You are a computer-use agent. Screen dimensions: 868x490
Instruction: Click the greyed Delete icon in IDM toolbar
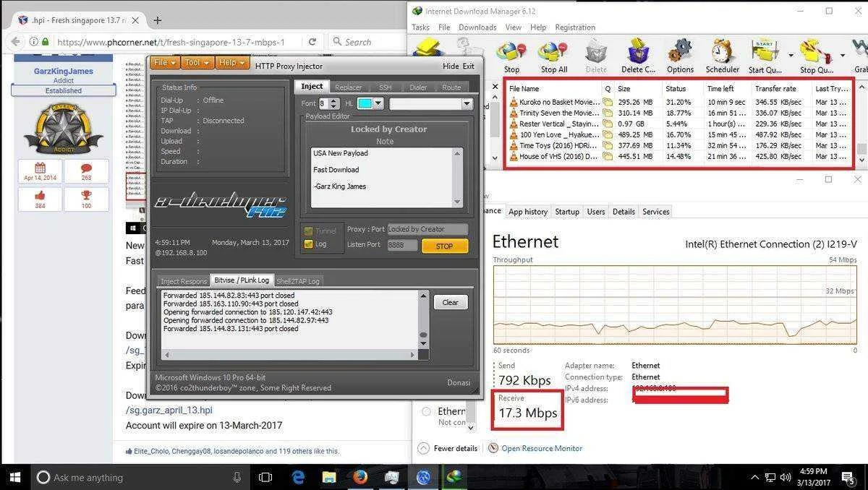[x=596, y=52]
